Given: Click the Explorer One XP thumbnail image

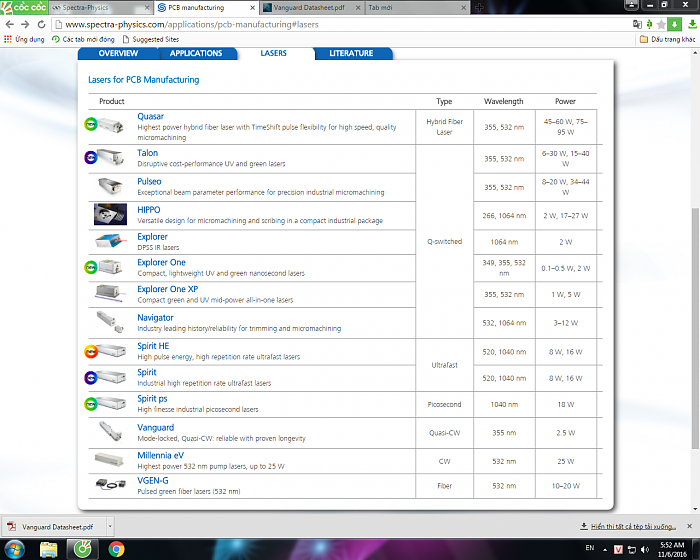Looking at the screenshot, I should tap(108, 293).
